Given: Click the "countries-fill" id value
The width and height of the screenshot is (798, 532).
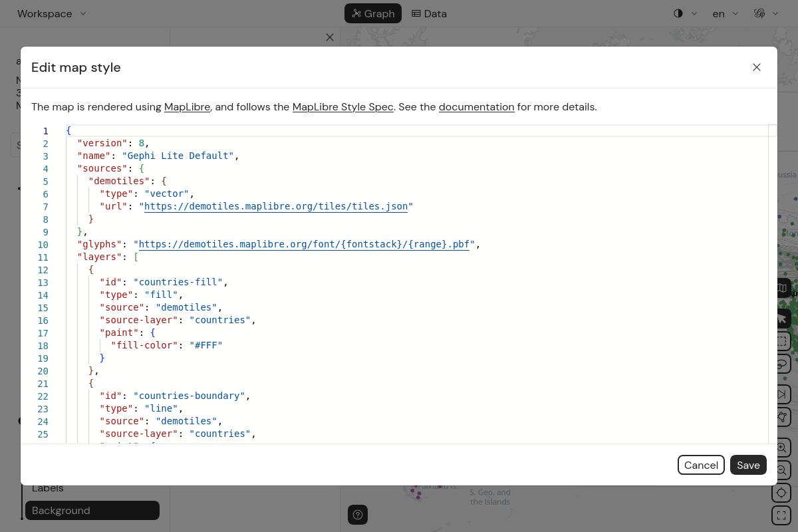Looking at the screenshot, I should 178,283.
